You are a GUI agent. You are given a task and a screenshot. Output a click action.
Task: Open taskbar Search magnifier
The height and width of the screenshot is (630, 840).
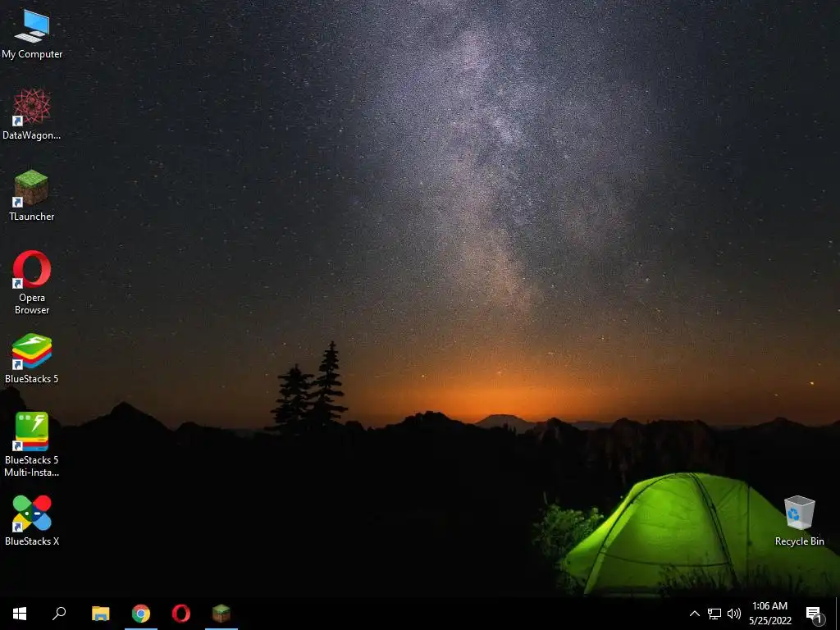59,614
